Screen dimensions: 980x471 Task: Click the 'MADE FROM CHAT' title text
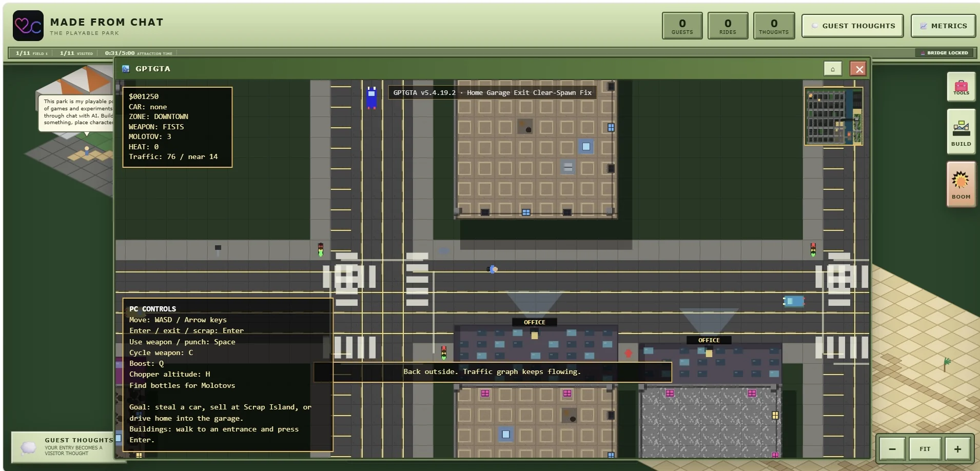tap(107, 22)
